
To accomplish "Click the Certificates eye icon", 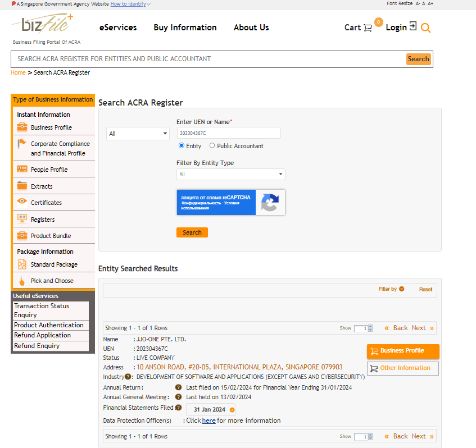I will [22, 201].
